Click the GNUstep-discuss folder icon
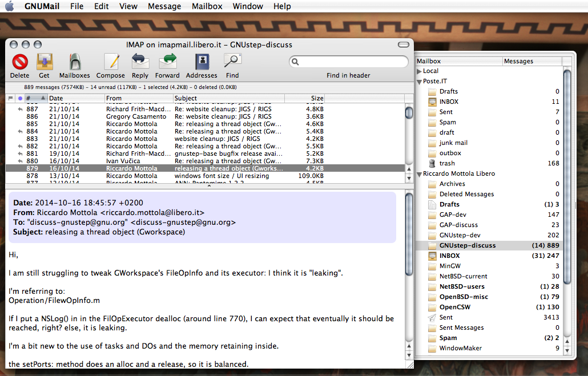Image resolution: width=588 pixels, height=376 pixels. point(432,245)
